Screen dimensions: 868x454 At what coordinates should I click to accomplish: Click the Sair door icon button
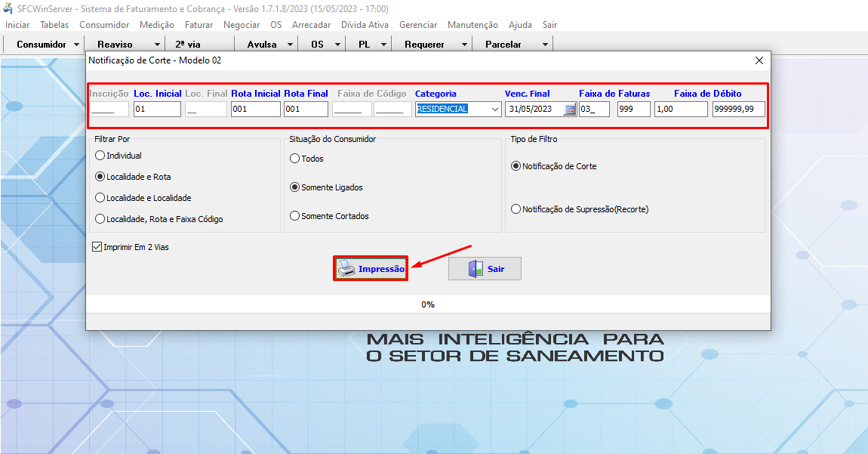(485, 269)
